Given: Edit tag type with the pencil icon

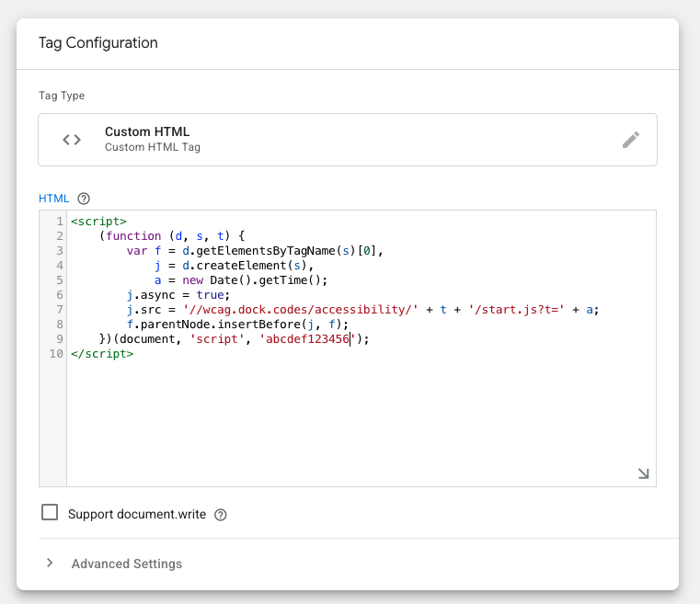Looking at the screenshot, I should pos(631,140).
